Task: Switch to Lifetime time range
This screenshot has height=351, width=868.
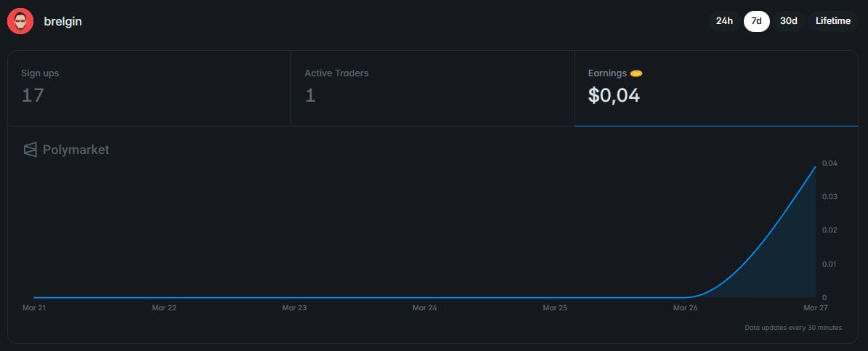Action: 832,21
